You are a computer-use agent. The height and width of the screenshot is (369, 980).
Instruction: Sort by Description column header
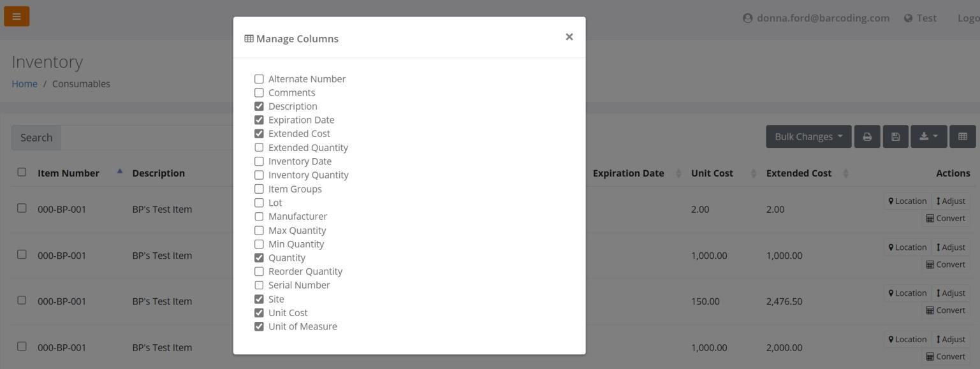(158, 173)
